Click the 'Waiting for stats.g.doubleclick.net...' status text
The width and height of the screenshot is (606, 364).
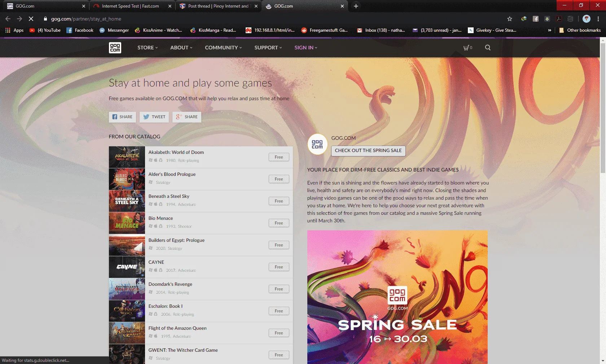coord(35,360)
